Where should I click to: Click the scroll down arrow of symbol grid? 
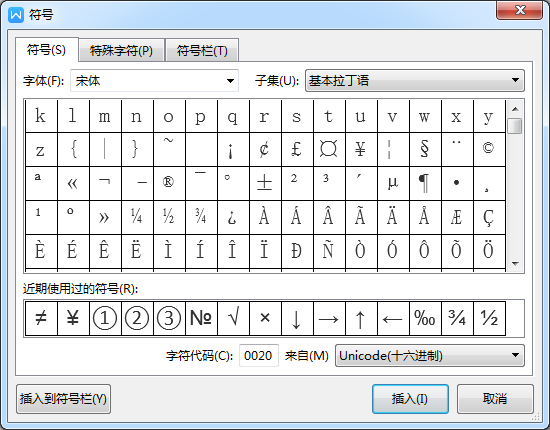pos(515,263)
